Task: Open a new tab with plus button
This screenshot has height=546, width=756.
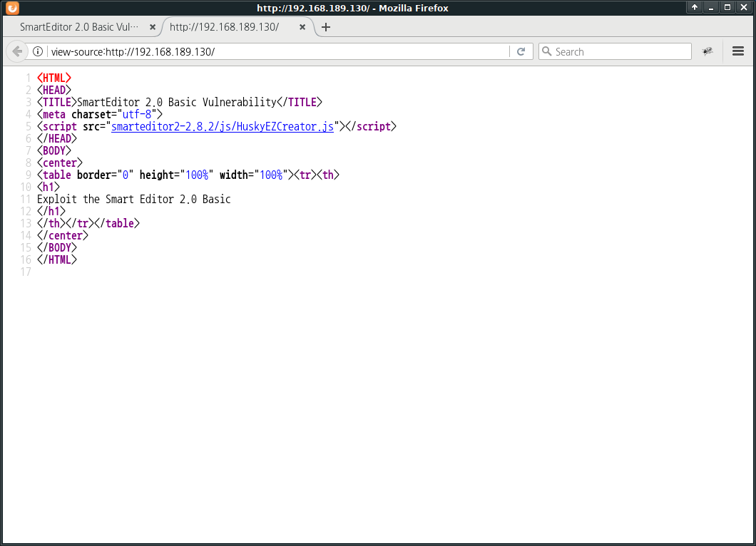Action: (x=326, y=27)
